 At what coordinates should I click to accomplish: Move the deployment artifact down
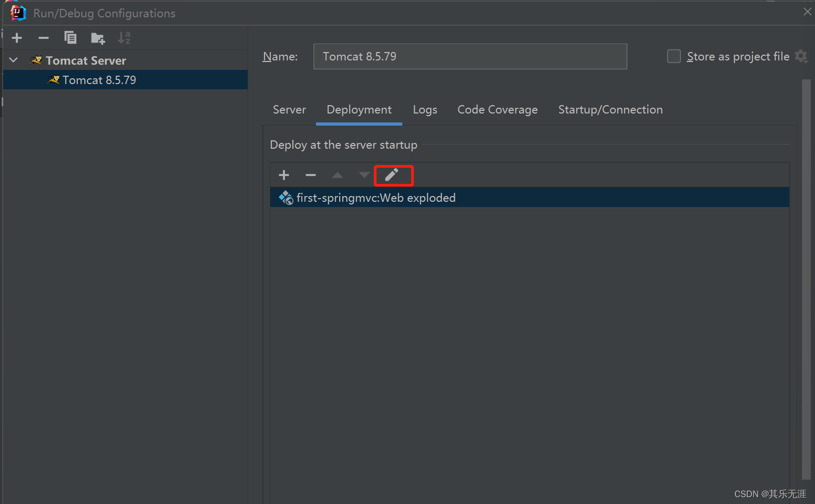pos(363,174)
